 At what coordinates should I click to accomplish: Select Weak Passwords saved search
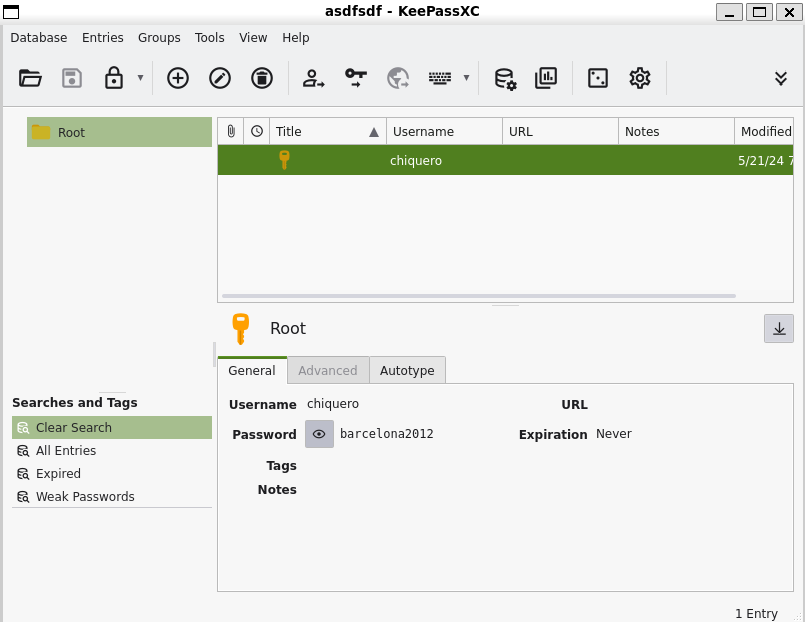click(112, 497)
